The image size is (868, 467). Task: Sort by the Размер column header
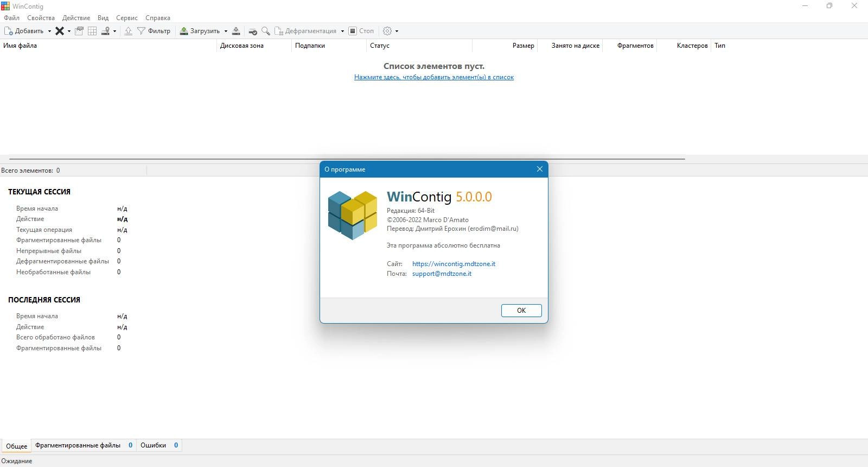[x=505, y=46]
